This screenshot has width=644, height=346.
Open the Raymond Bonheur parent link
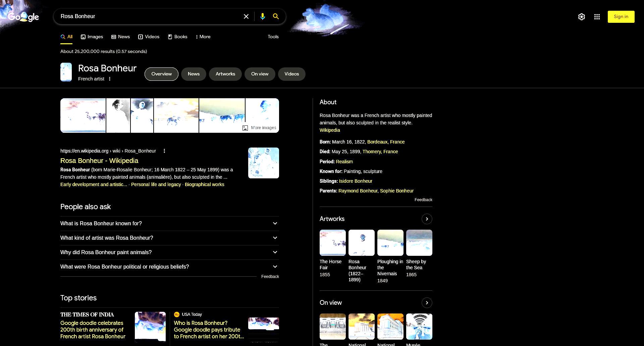(358, 191)
